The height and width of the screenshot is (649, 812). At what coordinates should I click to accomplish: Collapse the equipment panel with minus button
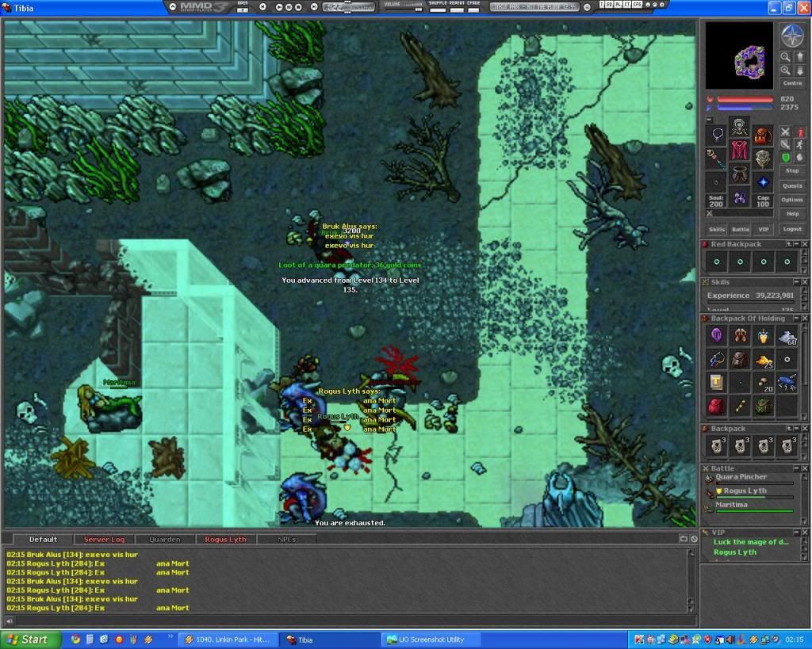click(x=709, y=120)
